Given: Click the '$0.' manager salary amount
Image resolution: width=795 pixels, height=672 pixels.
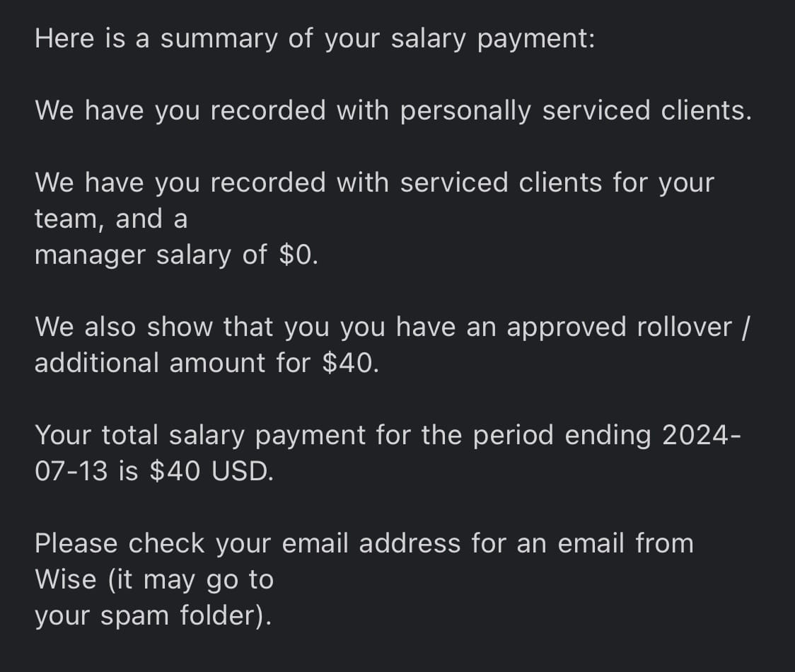Looking at the screenshot, I should pyautogui.click(x=298, y=255).
